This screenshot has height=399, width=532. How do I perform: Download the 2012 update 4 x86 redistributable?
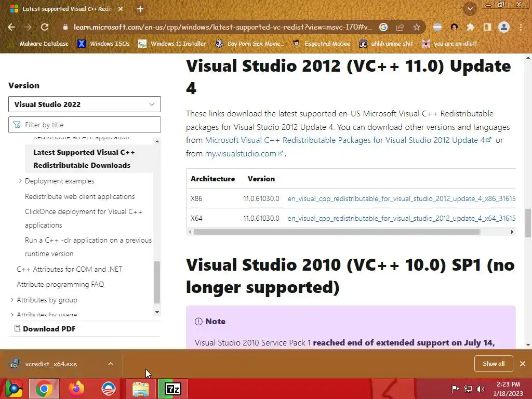click(x=402, y=198)
